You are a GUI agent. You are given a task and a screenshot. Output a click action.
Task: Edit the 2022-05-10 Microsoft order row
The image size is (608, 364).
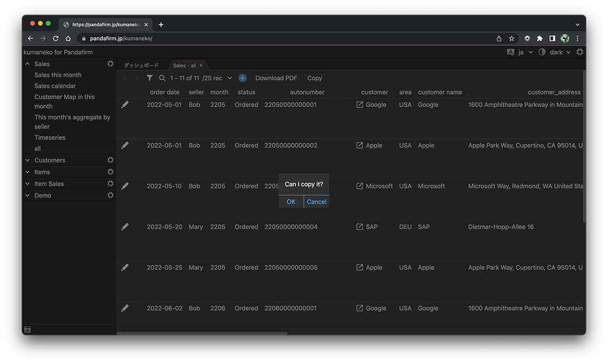click(x=125, y=186)
